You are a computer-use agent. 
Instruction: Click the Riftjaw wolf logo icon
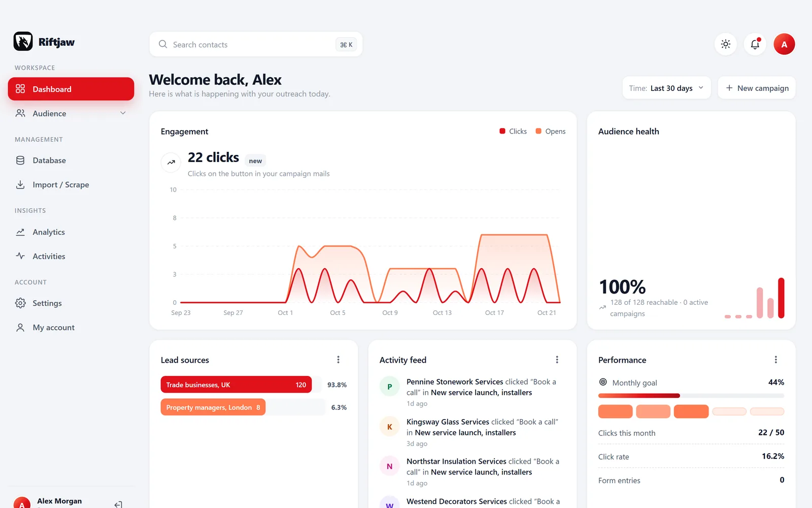click(23, 42)
